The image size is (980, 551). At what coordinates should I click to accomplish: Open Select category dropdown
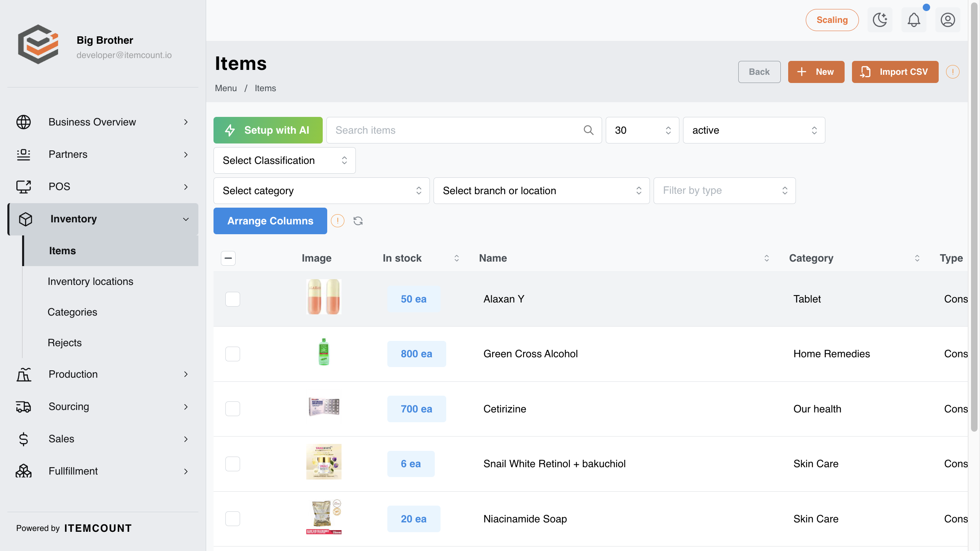[321, 191]
